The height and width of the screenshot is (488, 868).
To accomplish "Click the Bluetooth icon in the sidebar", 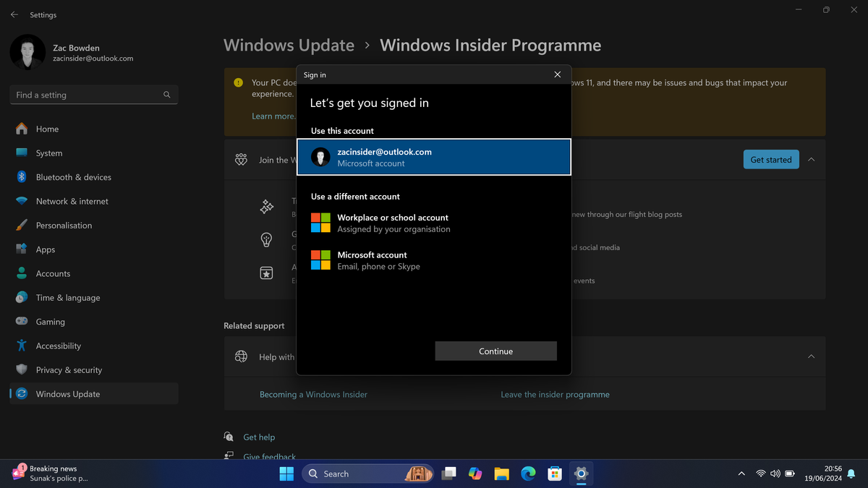I will coord(22,177).
